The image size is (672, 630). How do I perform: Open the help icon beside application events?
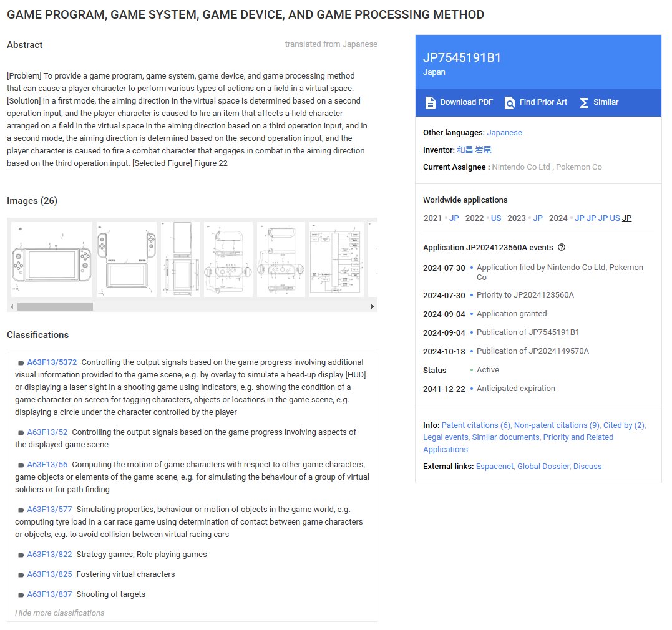pos(562,247)
